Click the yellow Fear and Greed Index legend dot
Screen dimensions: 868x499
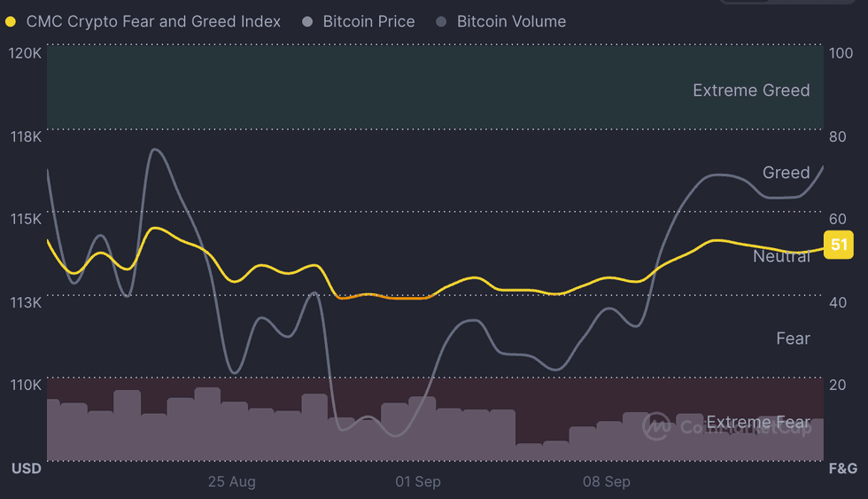pyautogui.click(x=11, y=21)
